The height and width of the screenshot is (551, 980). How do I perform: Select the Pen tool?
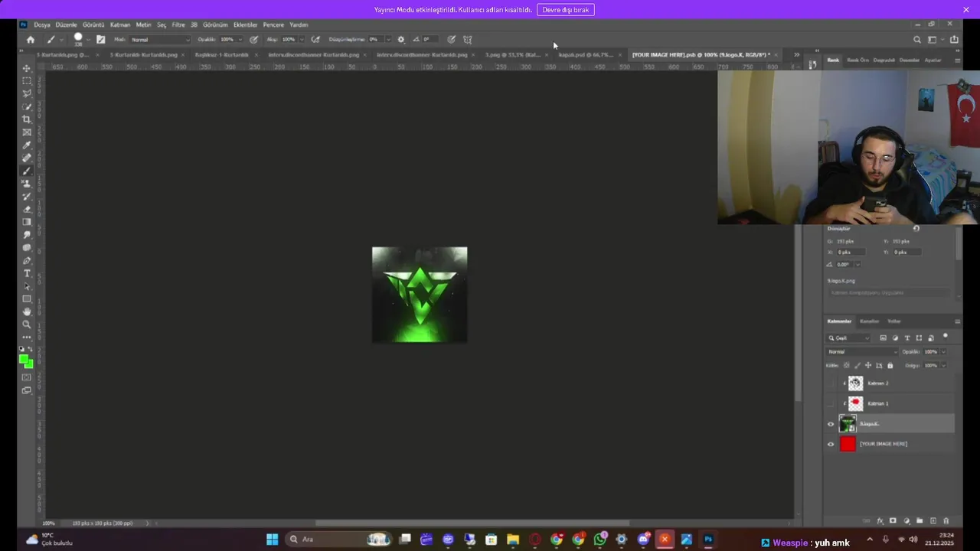(x=27, y=260)
